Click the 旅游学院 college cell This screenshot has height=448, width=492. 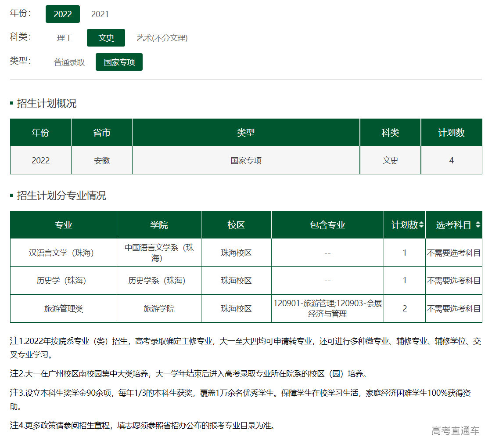tap(158, 308)
